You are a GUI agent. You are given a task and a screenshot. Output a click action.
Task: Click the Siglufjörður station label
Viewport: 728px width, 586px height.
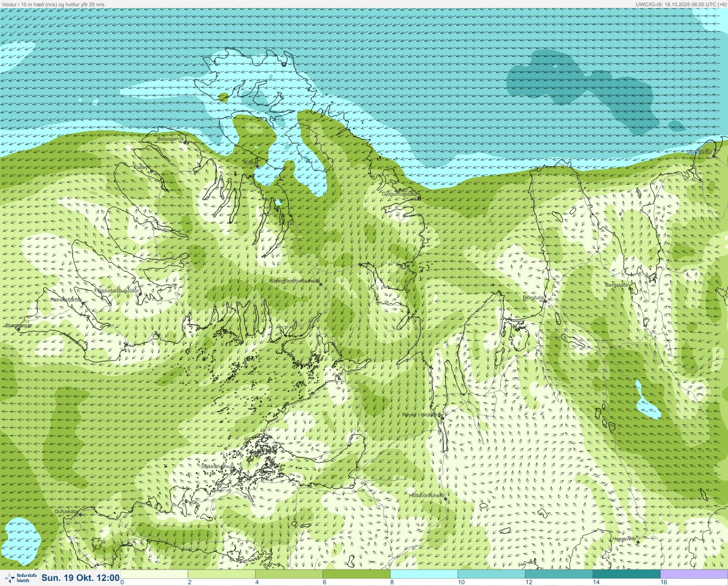(698, 152)
